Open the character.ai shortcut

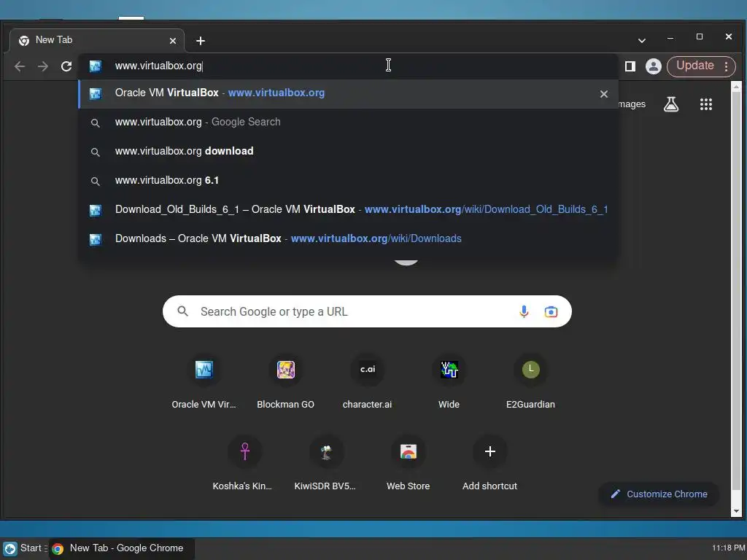tap(368, 382)
